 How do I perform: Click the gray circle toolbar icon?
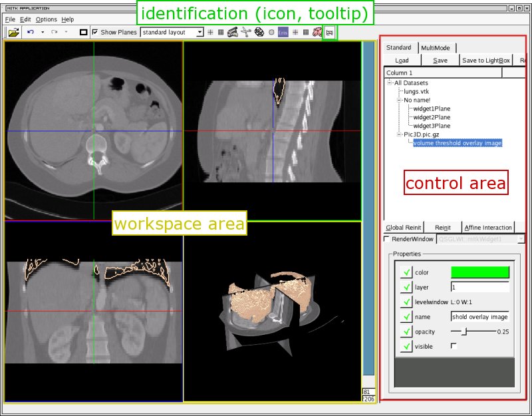coord(271,32)
